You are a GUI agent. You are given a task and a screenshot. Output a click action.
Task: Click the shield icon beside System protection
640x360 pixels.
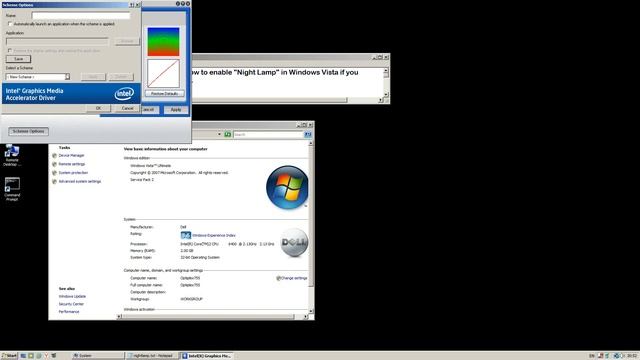[x=54, y=173]
